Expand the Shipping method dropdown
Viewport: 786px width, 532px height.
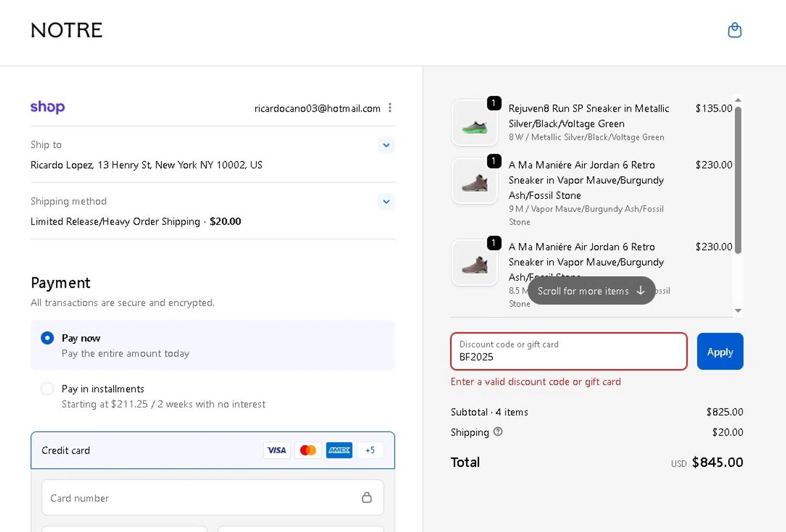pyautogui.click(x=386, y=202)
